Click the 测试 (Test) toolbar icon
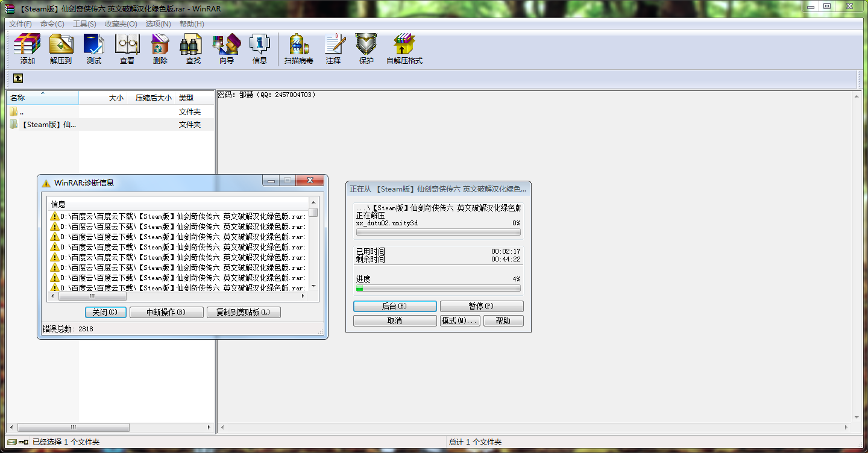 coord(94,49)
